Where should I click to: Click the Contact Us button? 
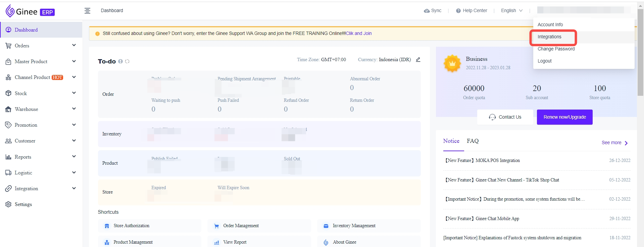(505, 117)
